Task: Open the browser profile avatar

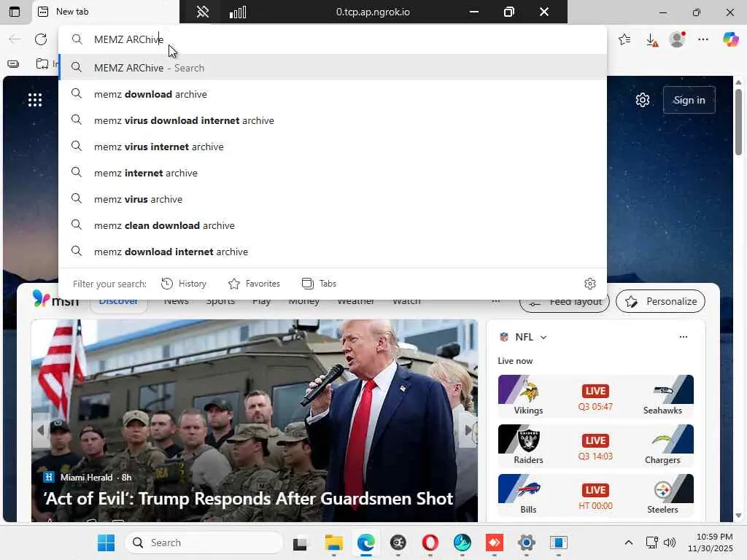Action: pyautogui.click(x=677, y=39)
